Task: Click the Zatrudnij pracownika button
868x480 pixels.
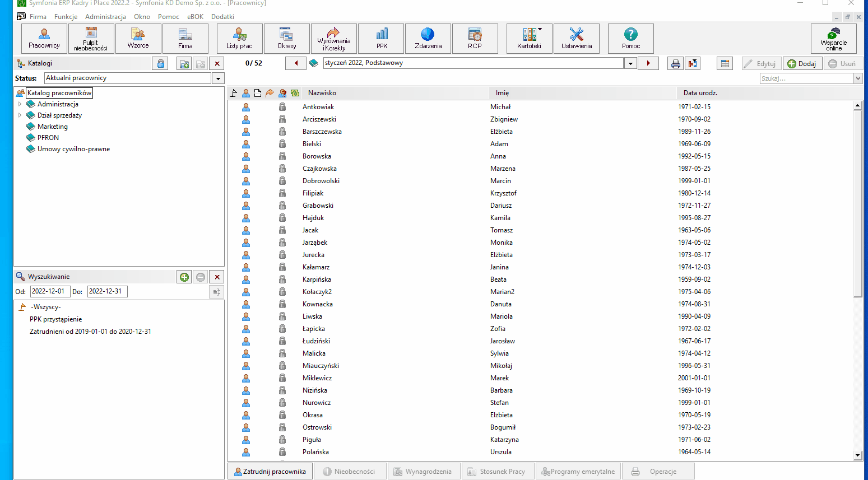Action: pos(270,472)
